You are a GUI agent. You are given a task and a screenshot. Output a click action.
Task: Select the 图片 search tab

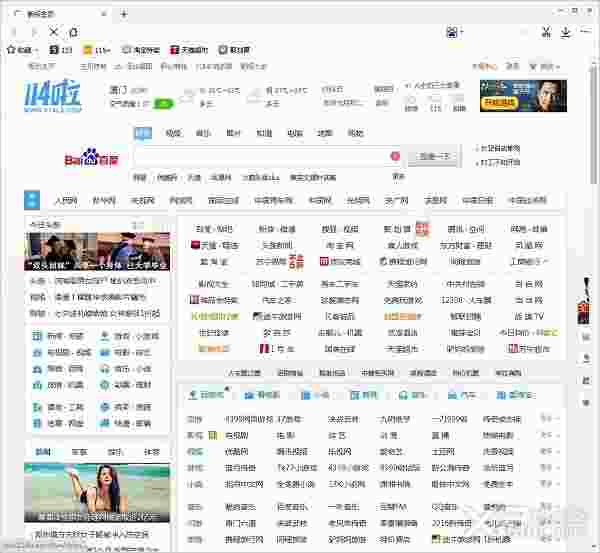(x=233, y=133)
